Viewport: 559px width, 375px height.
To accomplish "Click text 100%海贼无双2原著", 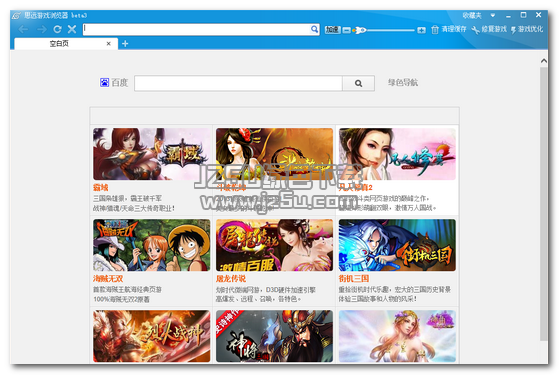I will (121, 299).
